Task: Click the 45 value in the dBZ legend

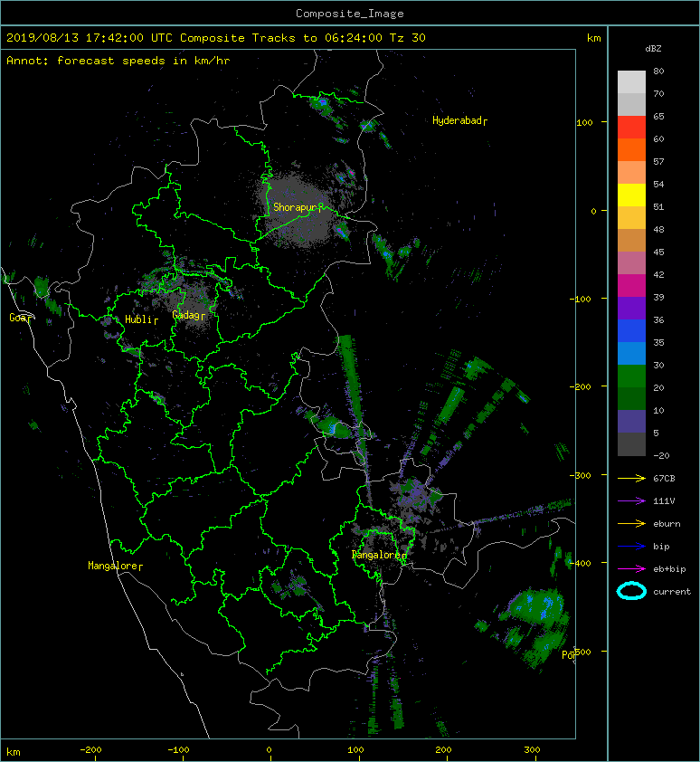Action: [658, 252]
